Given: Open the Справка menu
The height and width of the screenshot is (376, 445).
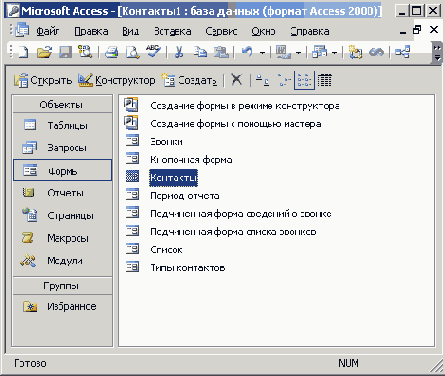Looking at the screenshot, I should click(x=310, y=31).
